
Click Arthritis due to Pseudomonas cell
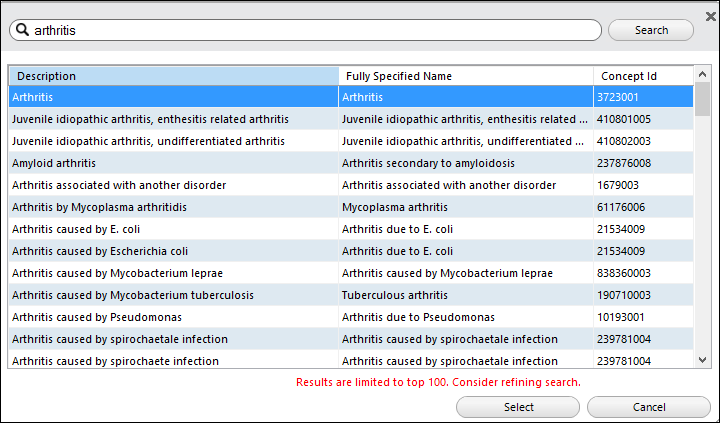[466, 317]
